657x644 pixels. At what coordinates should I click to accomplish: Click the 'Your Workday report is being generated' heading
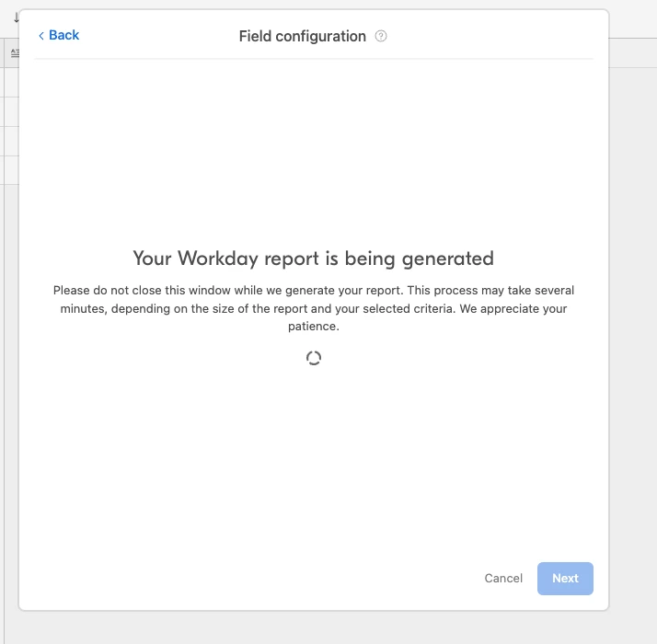coord(314,259)
